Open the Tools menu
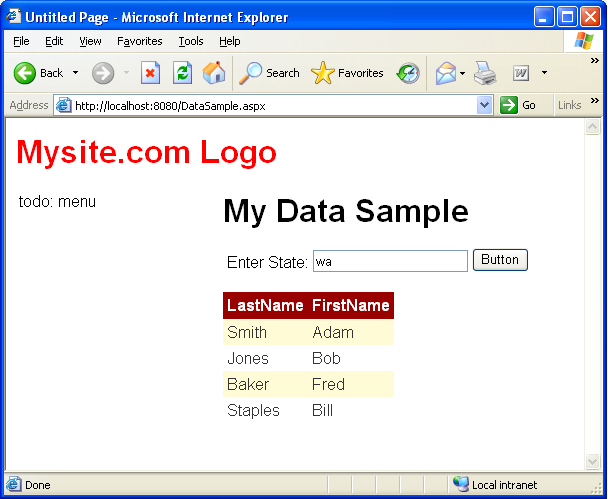This screenshot has width=608, height=499. 191,41
